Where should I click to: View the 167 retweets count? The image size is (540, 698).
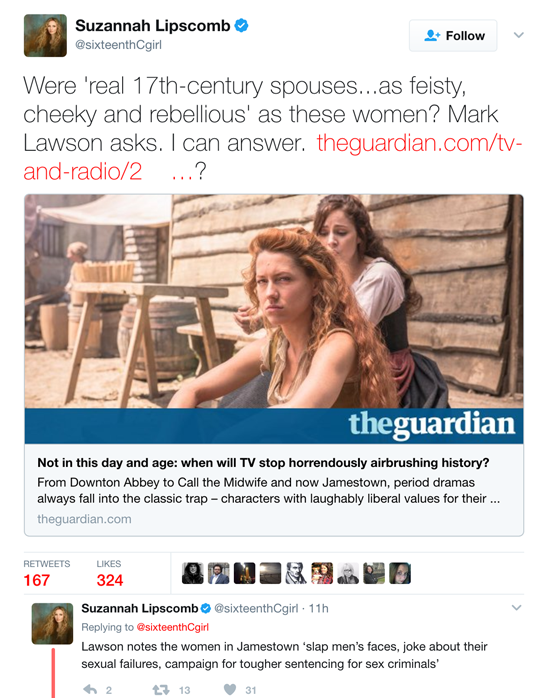pyautogui.click(x=37, y=580)
